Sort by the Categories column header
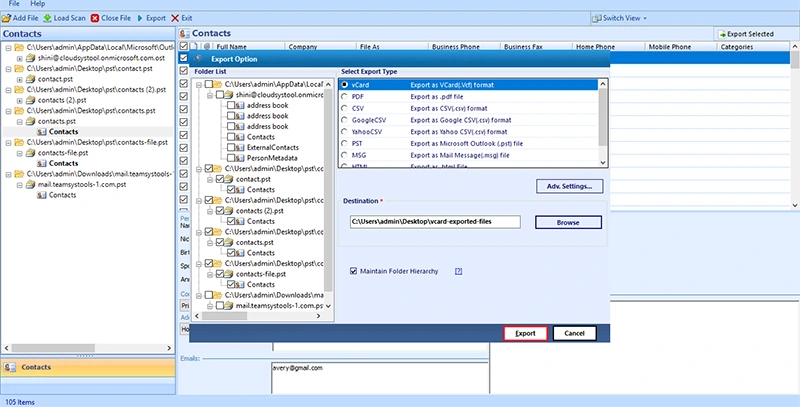The image size is (800, 407). coord(753,46)
